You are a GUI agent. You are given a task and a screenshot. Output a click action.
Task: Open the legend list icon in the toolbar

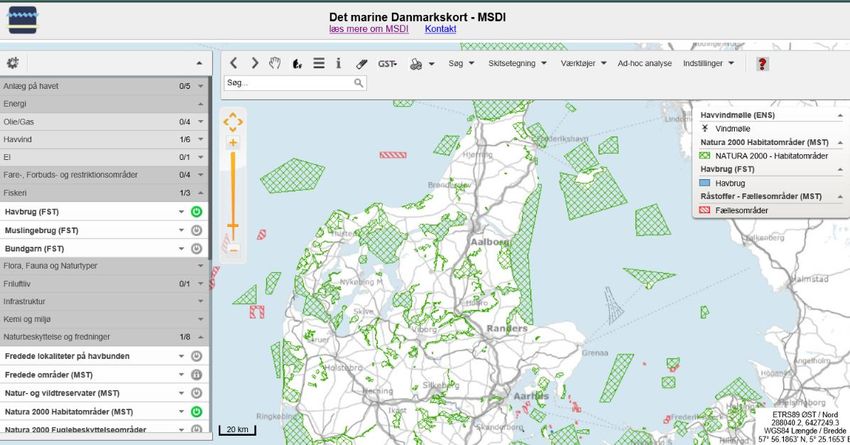[318, 63]
